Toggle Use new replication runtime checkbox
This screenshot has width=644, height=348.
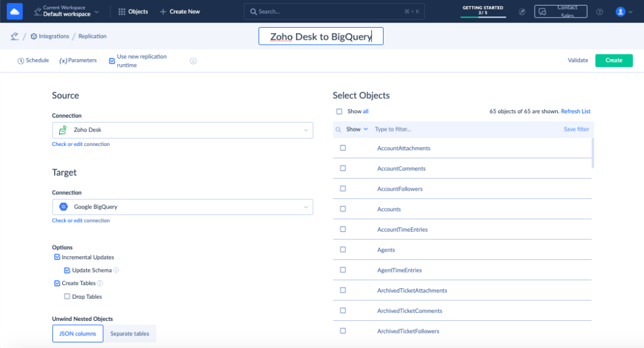pyautogui.click(x=112, y=61)
